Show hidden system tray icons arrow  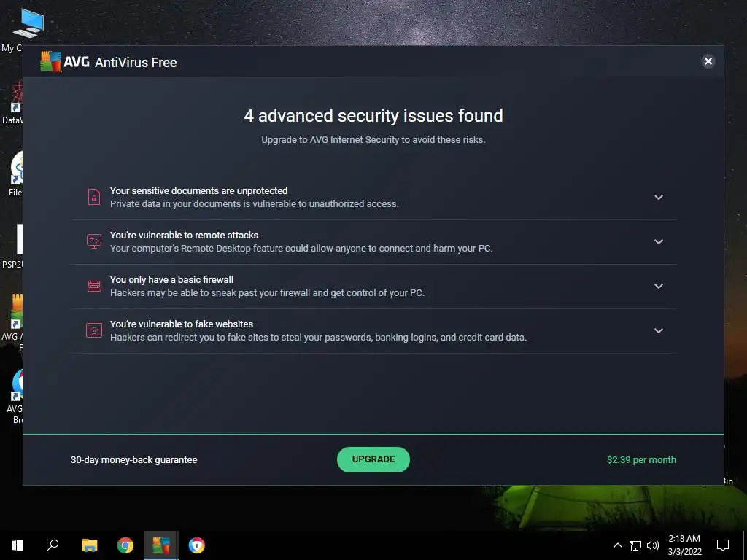tap(617, 545)
